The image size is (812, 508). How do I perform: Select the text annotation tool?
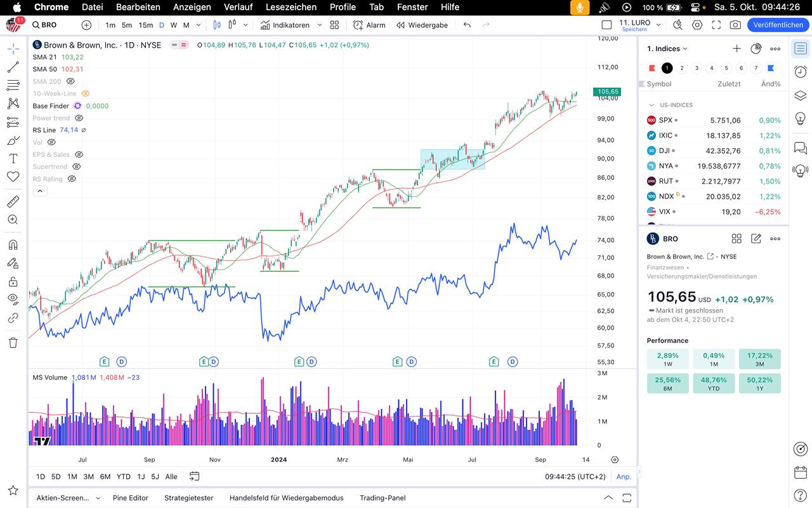(13, 159)
